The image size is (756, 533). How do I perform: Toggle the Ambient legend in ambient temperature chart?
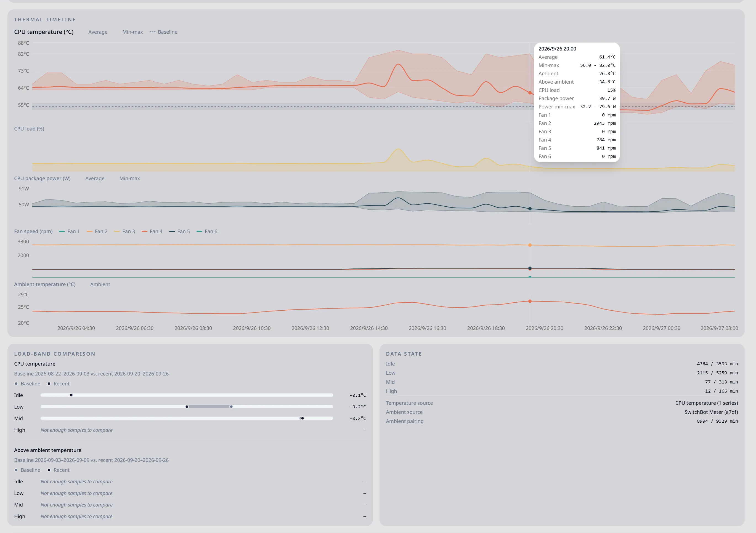(100, 284)
